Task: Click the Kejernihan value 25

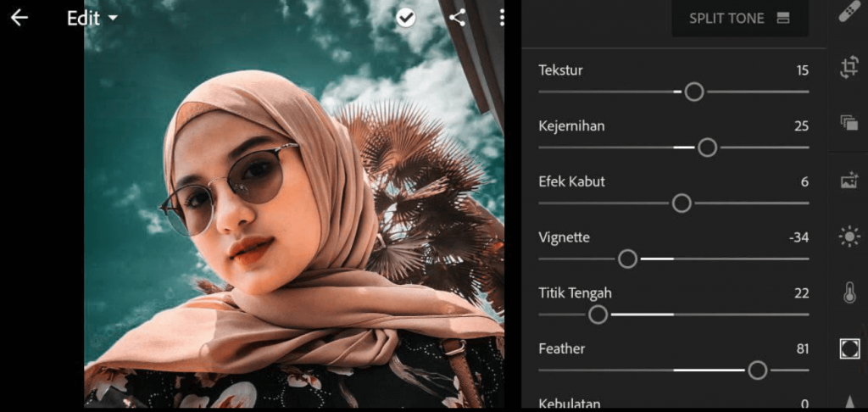Action: click(x=802, y=126)
